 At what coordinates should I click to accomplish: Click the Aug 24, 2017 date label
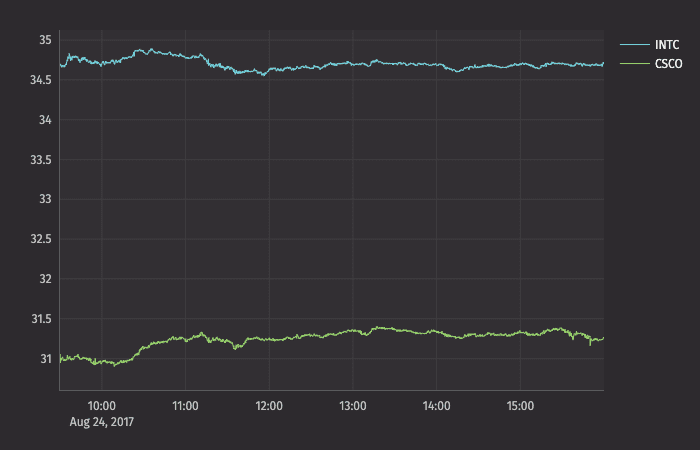point(102,422)
